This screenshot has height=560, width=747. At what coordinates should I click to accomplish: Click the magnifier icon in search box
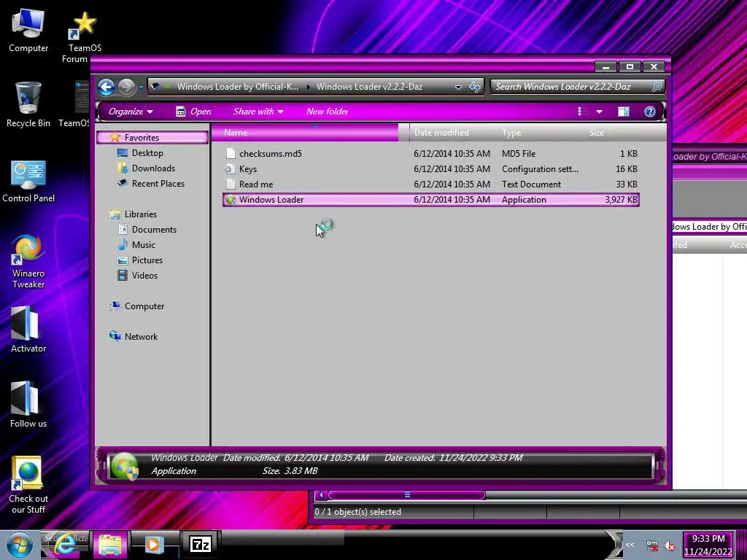[x=657, y=87]
